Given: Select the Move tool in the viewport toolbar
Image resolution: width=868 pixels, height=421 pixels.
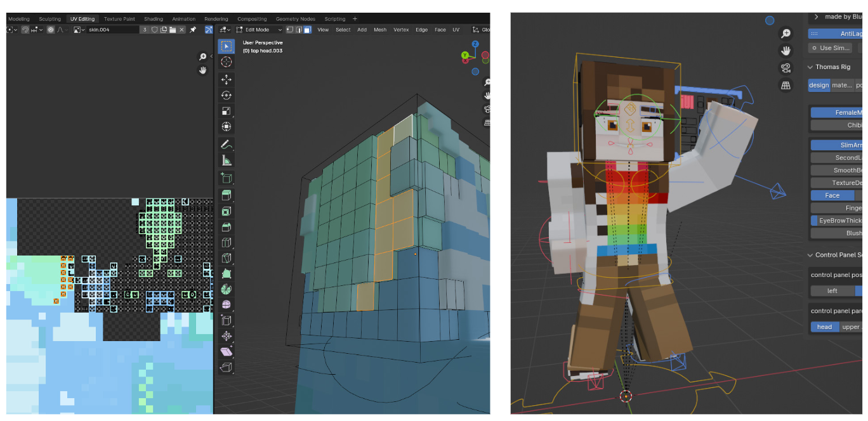Looking at the screenshot, I should 226,79.
